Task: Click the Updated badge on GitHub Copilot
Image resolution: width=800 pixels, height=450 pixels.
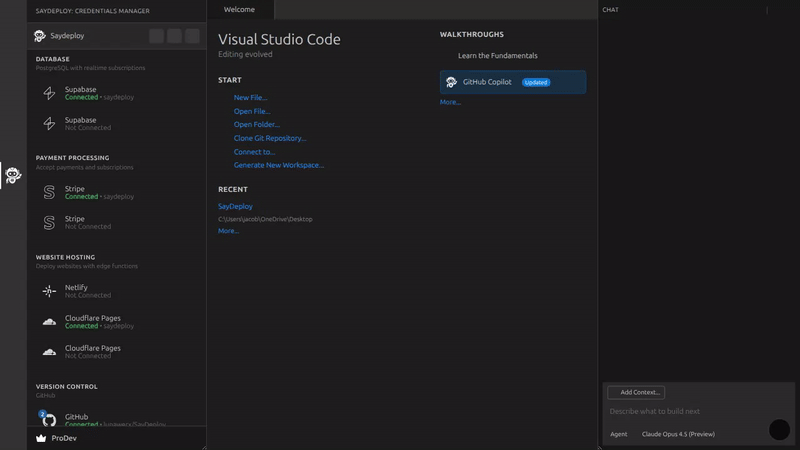Action: click(x=536, y=83)
